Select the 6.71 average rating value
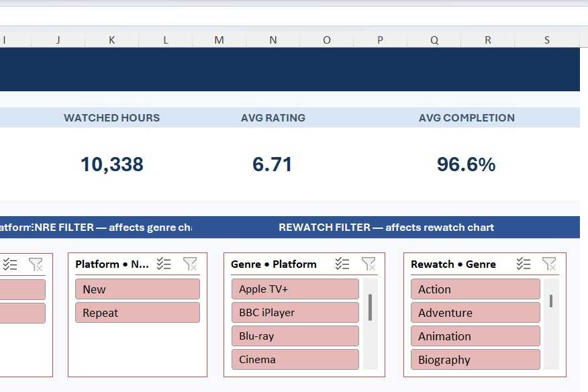 point(273,164)
